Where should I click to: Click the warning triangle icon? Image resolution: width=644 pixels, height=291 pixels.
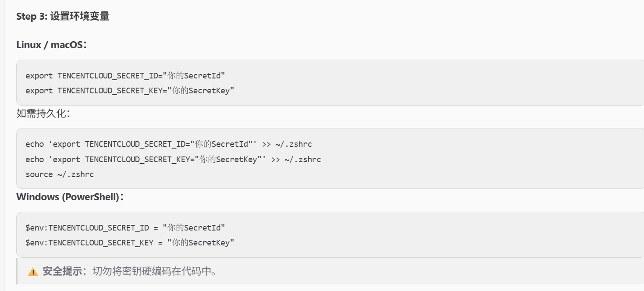click(33, 272)
